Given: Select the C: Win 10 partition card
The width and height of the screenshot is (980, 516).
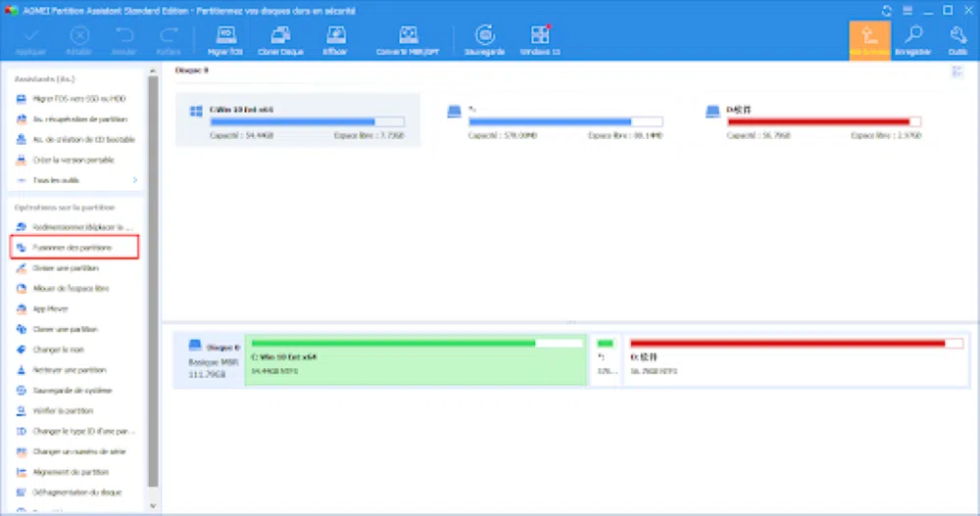Looking at the screenshot, I should point(298,119).
